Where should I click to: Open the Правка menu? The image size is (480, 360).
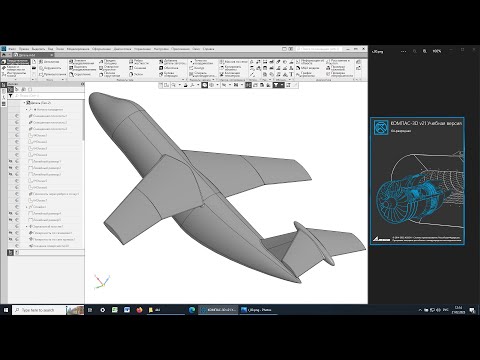pos(24,49)
